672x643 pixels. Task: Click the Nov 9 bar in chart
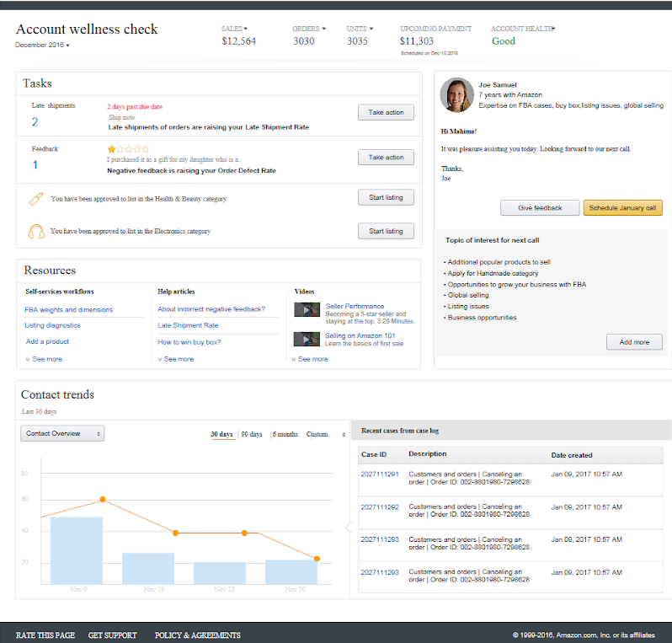click(77, 551)
